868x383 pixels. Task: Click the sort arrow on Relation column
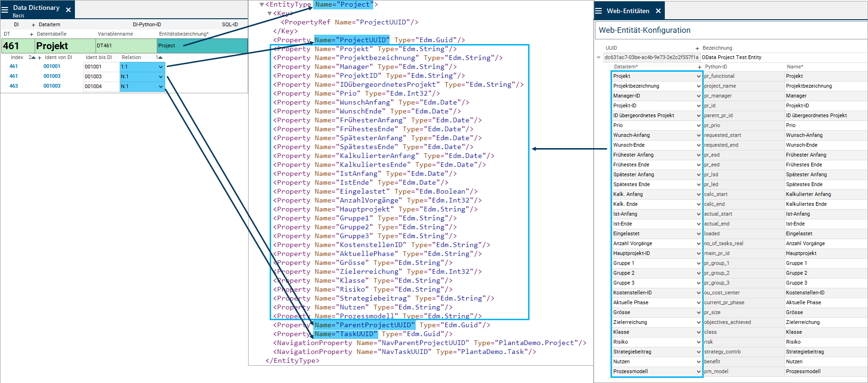tap(159, 58)
